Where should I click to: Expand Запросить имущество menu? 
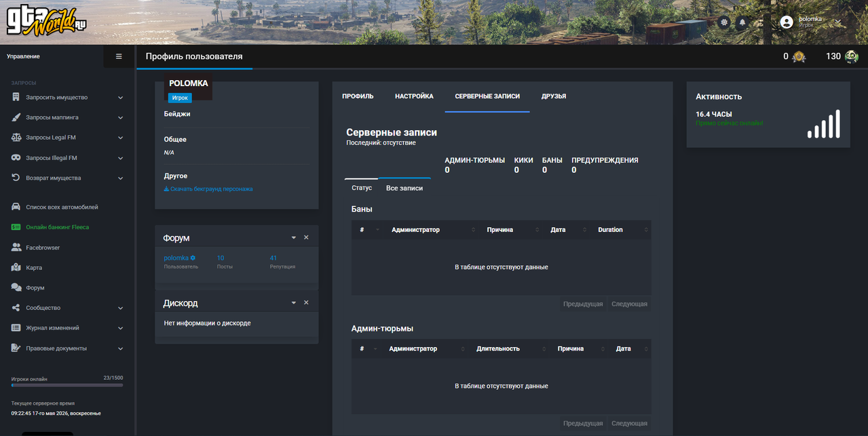pyautogui.click(x=121, y=98)
